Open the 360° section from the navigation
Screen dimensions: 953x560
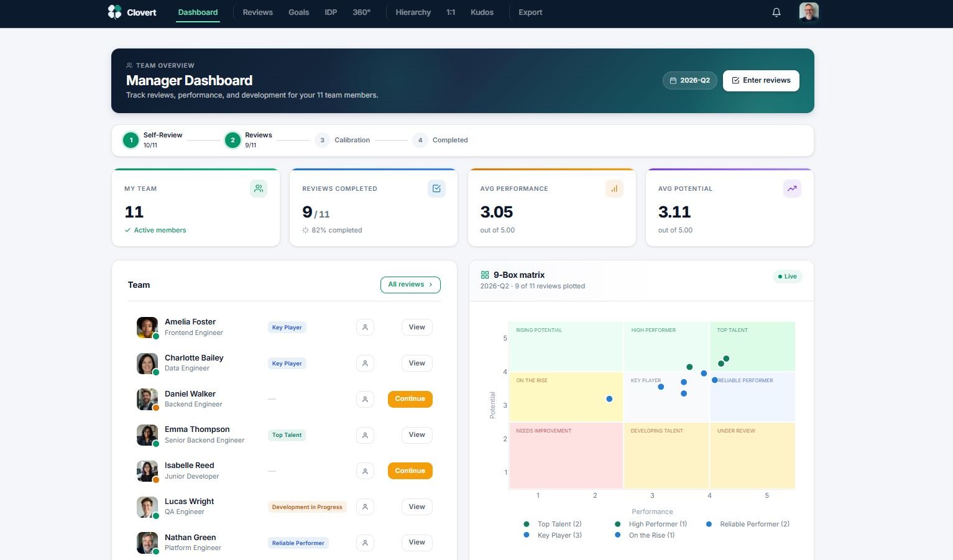pyautogui.click(x=361, y=12)
